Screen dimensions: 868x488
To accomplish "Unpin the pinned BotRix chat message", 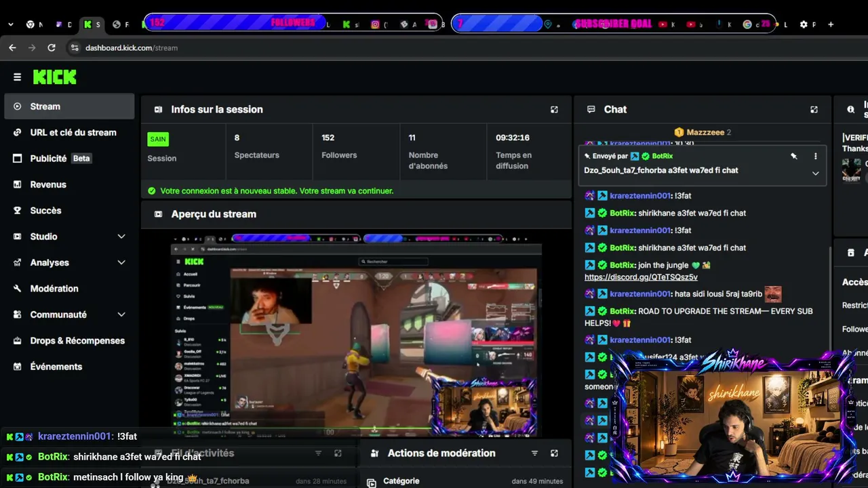I will (793, 156).
